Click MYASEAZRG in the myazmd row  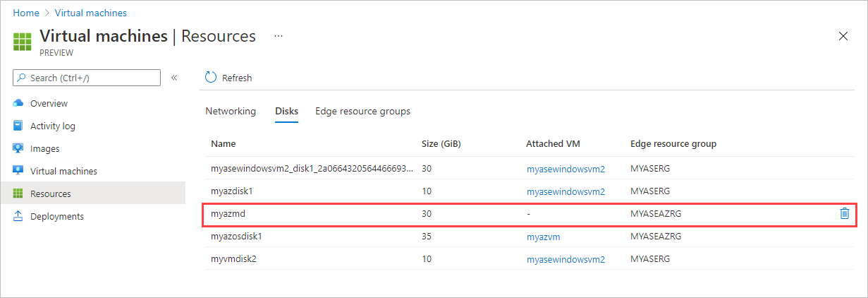point(656,213)
